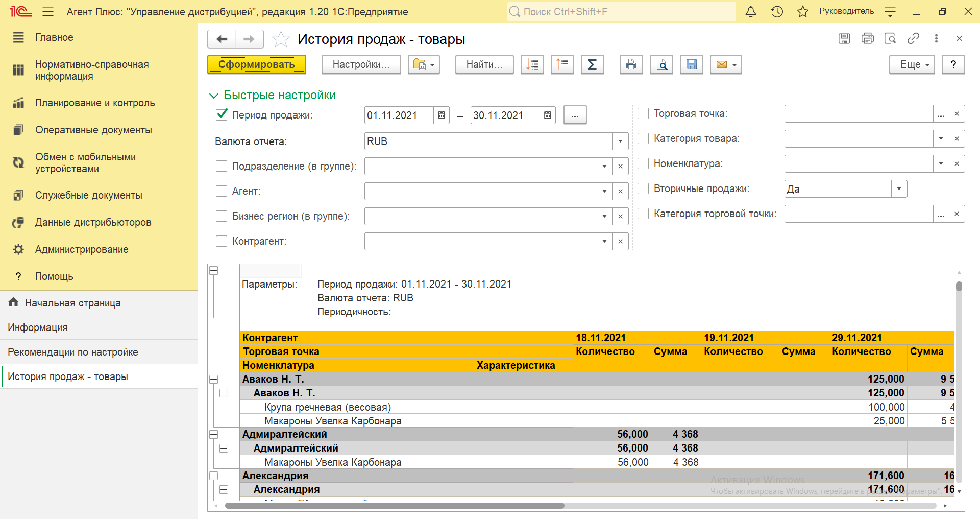Open the three-dot more options menu
This screenshot has height=519, width=980.
[936, 38]
